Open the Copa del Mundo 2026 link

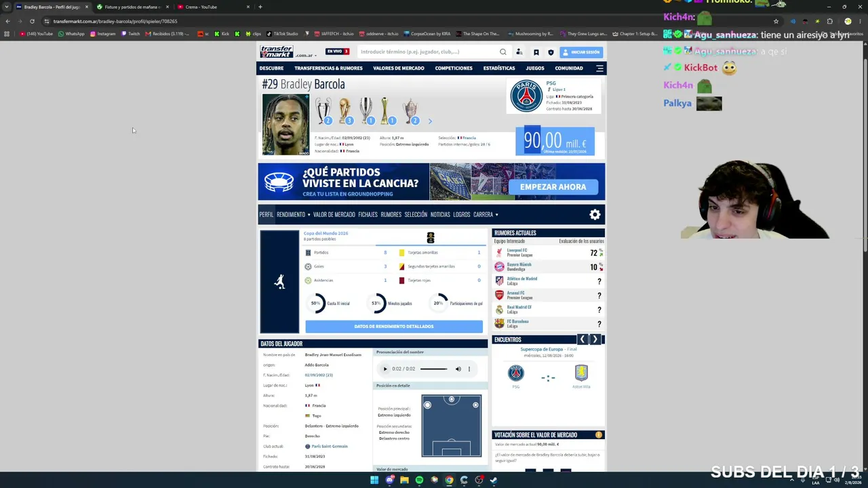tap(325, 233)
